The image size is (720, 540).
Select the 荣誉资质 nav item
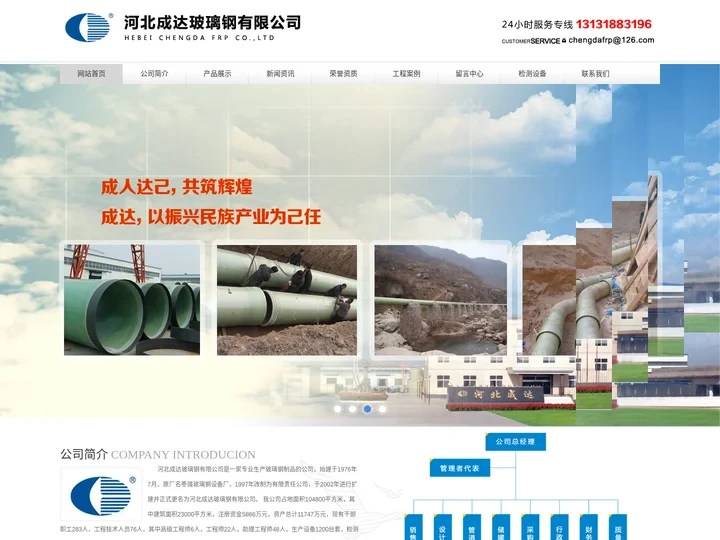point(343,73)
